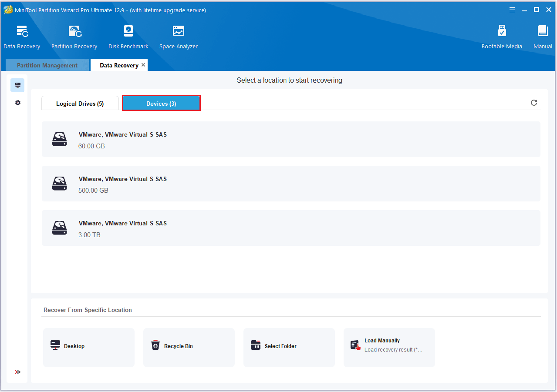The height and width of the screenshot is (392, 557).
Task: Open Space Analyzer tool
Action: [x=179, y=37]
